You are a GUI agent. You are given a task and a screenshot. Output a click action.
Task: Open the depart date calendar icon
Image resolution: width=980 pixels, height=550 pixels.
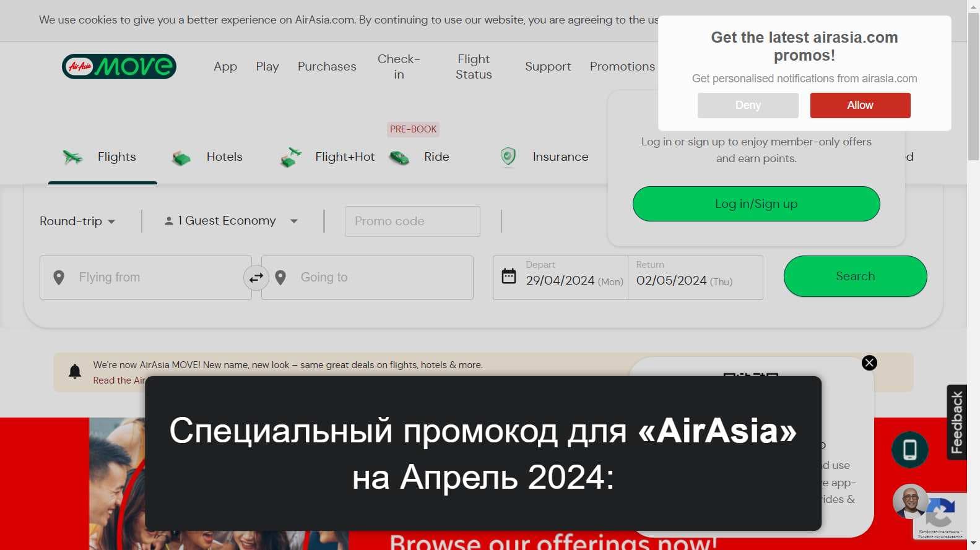pos(508,276)
